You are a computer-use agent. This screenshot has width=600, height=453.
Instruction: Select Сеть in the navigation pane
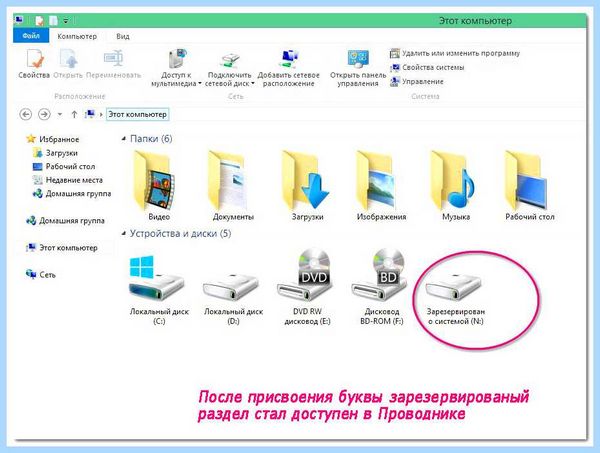pos(41,275)
